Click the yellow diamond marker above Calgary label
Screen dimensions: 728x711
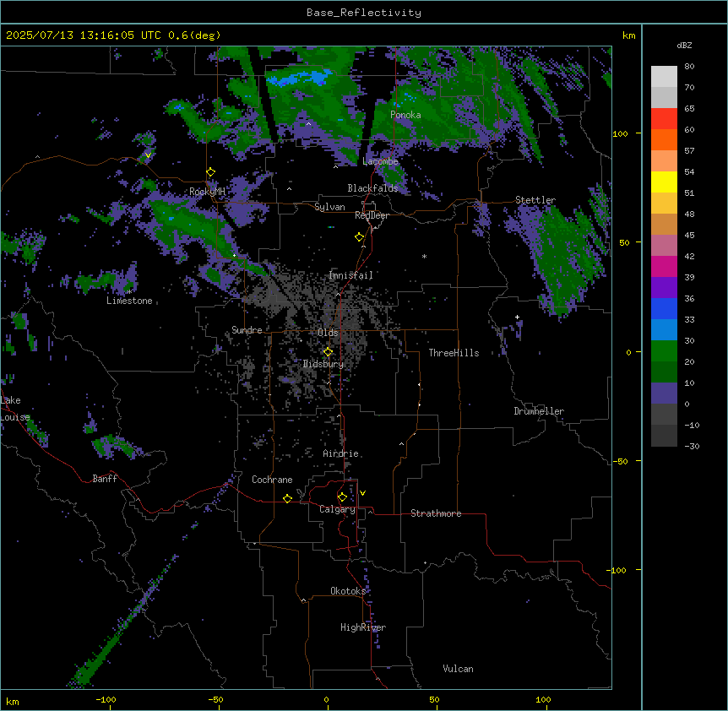click(342, 497)
